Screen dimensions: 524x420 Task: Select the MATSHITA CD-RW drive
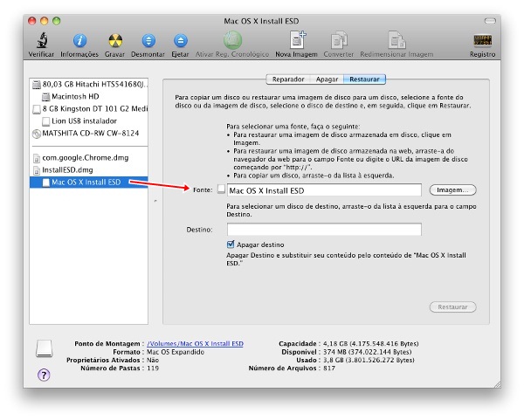pos(88,134)
